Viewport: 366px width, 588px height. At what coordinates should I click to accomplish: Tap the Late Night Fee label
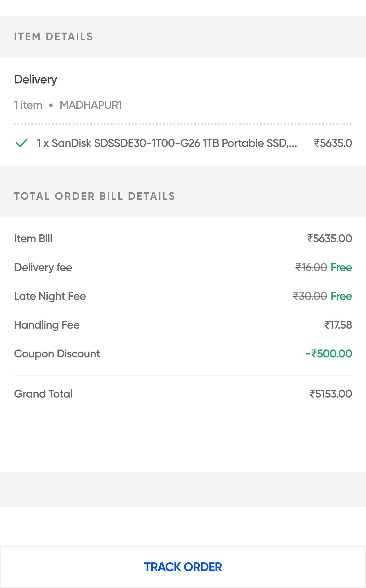click(50, 296)
